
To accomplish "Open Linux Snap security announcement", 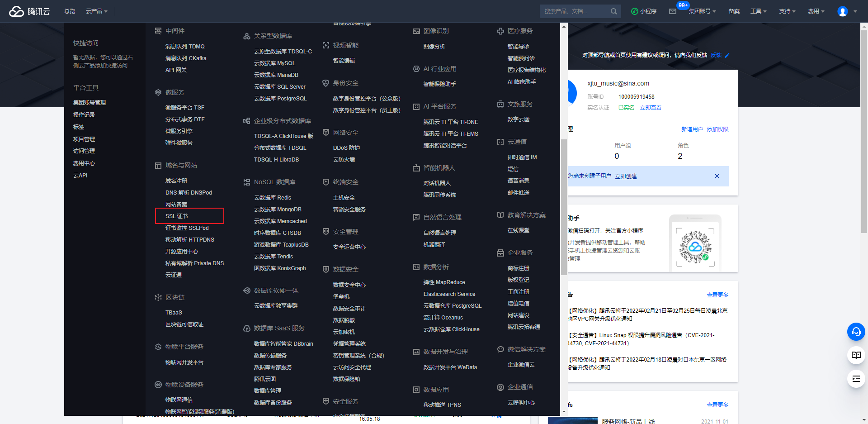I will click(642, 339).
